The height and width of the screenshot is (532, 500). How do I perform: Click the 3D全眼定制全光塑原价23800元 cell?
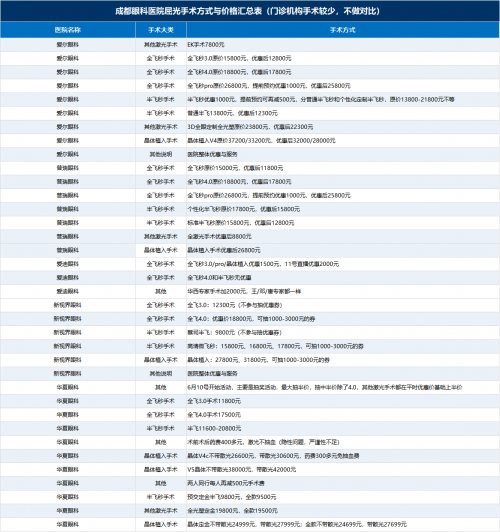coord(343,127)
